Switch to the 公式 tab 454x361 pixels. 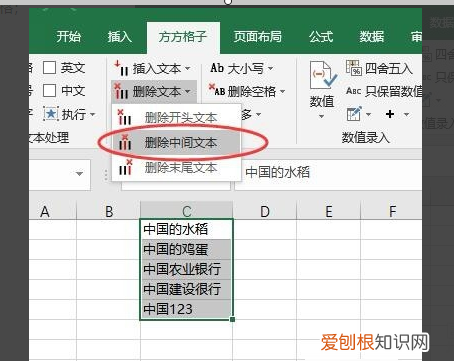(x=321, y=36)
